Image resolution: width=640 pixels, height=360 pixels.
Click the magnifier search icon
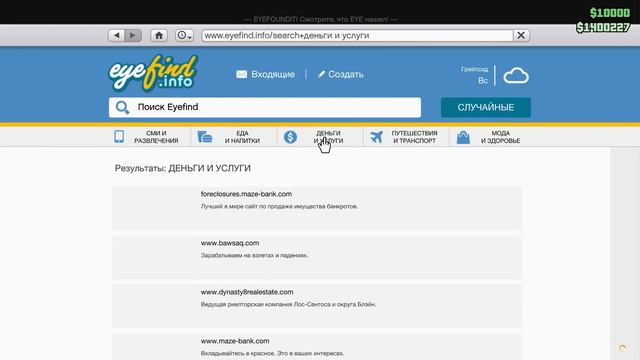(122, 107)
